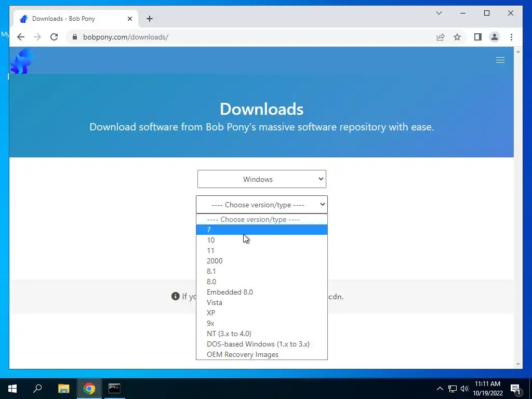Image resolution: width=532 pixels, height=399 pixels.
Task: Select the placeholder Choose version/type option
Action: tap(262, 219)
